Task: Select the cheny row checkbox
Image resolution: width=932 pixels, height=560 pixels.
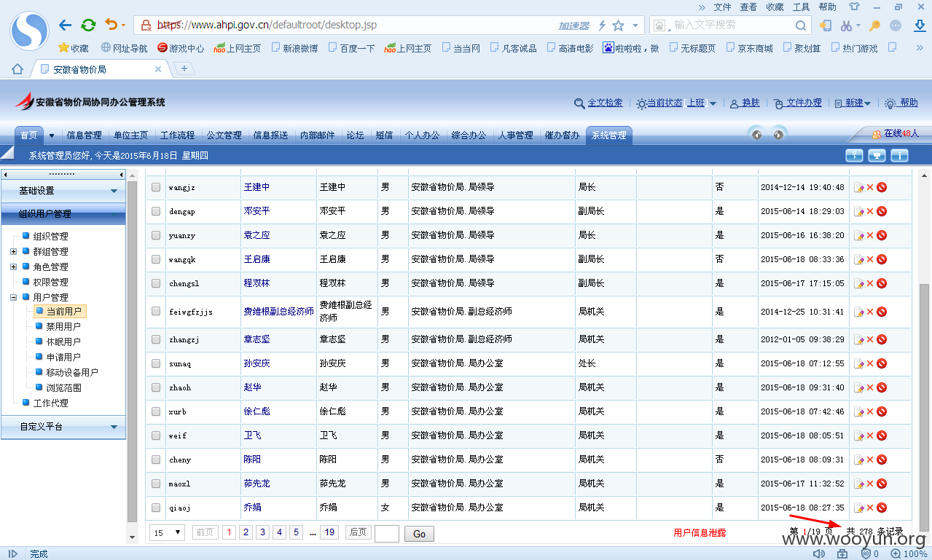Action: (156, 460)
